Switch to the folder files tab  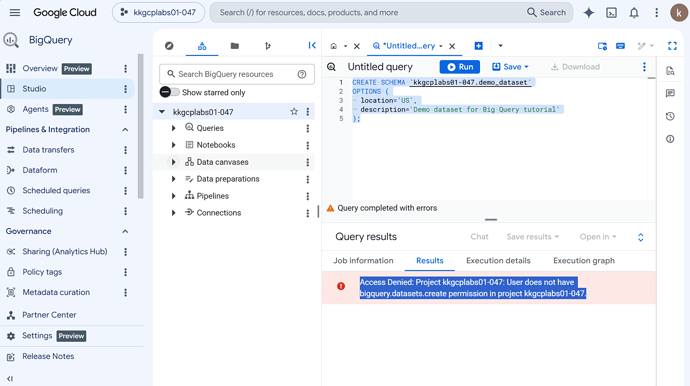tap(235, 46)
